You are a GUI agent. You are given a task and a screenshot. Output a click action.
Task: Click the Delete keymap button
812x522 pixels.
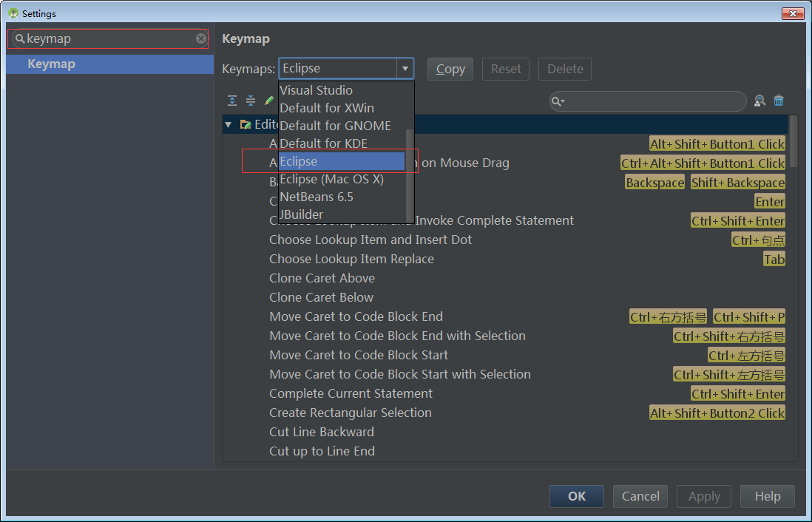click(565, 69)
